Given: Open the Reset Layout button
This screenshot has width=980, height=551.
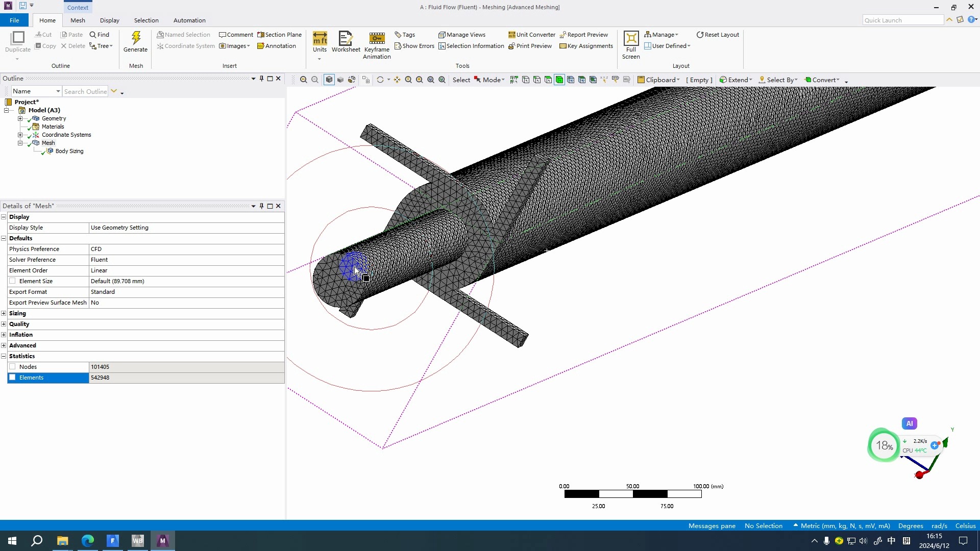Looking at the screenshot, I should click(x=718, y=34).
